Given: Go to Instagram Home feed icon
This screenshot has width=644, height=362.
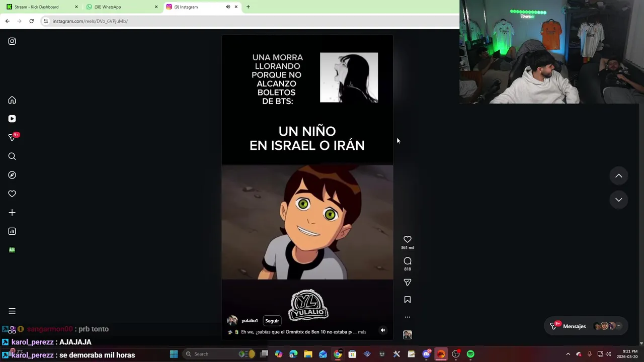Looking at the screenshot, I should pyautogui.click(x=12, y=100).
